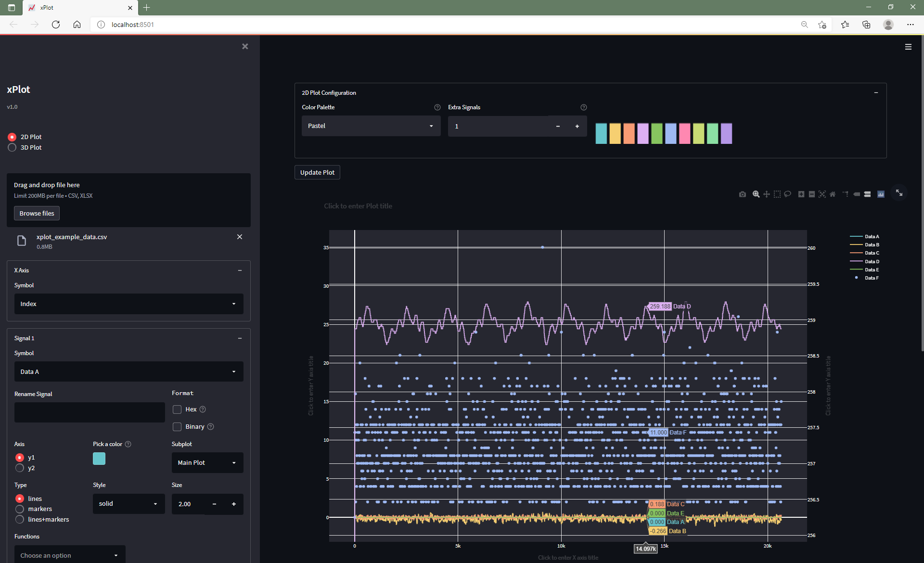Toggle spike lines on the plot
Image resolution: width=924 pixels, height=563 pixels.
846,194
